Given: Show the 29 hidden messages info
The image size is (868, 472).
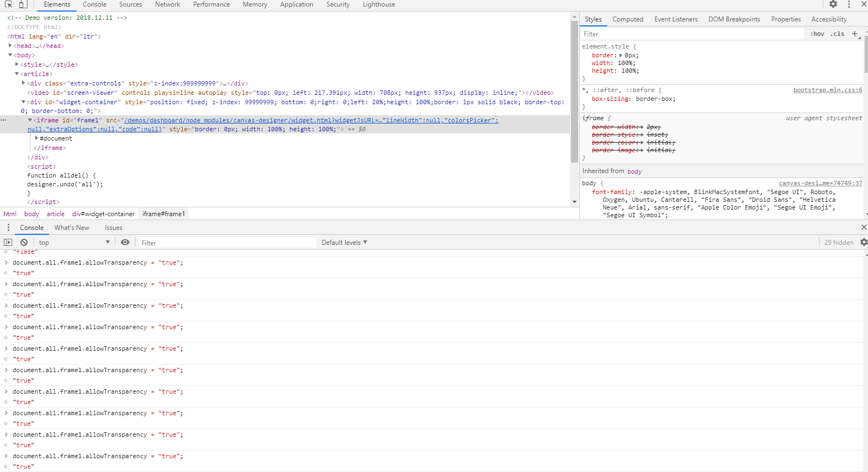Looking at the screenshot, I should coord(839,243).
